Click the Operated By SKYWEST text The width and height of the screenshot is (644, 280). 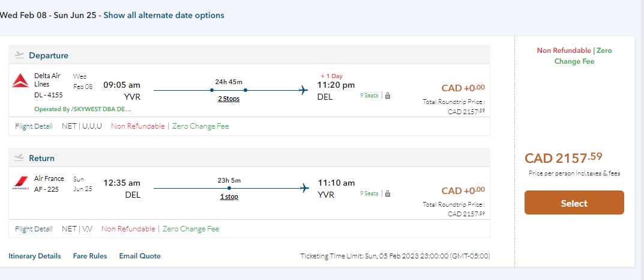click(83, 109)
